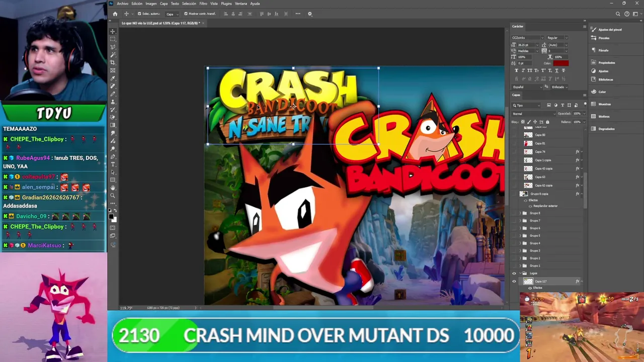Expand the Grupo 7 folder
644x362 pixels.
pyautogui.click(x=520, y=221)
